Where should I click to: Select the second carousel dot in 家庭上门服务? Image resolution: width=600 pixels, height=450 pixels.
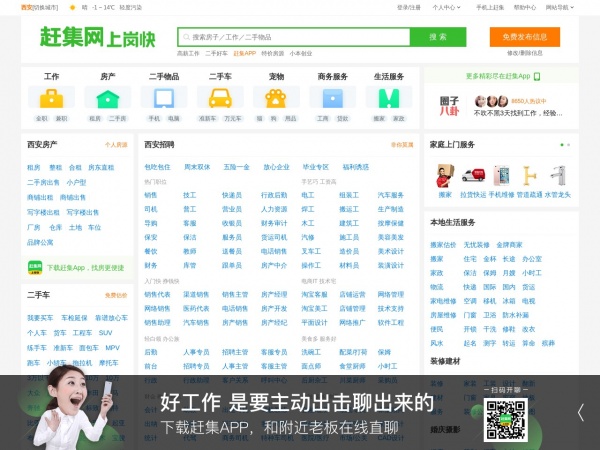pos(569,145)
